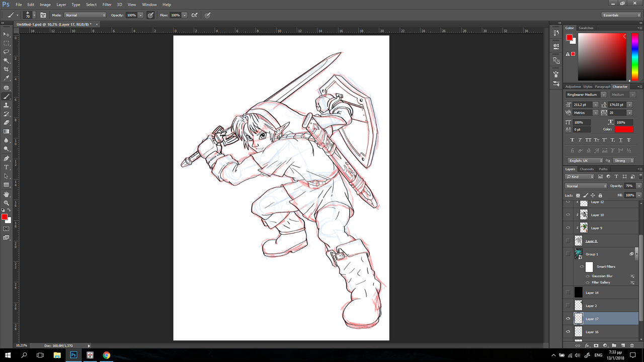Open the Filter menu
The image size is (644, 362).
point(107,5)
